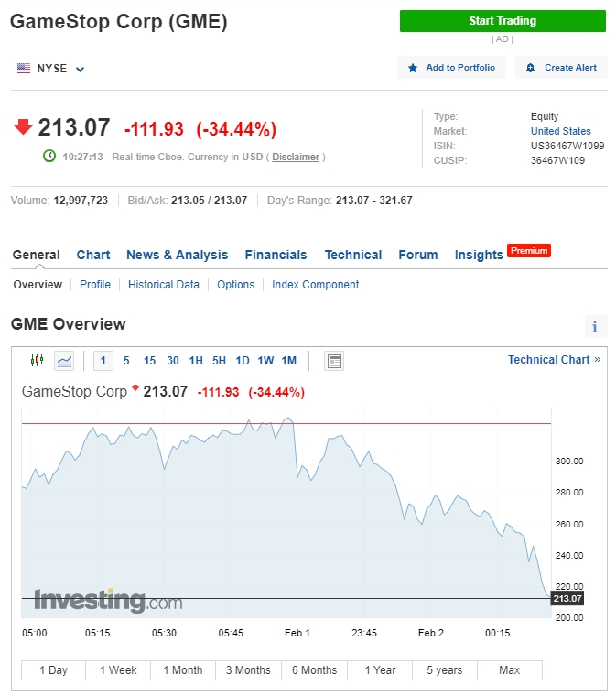Open Technical Chart link
Screen dimensions: 616x696
click(554, 360)
